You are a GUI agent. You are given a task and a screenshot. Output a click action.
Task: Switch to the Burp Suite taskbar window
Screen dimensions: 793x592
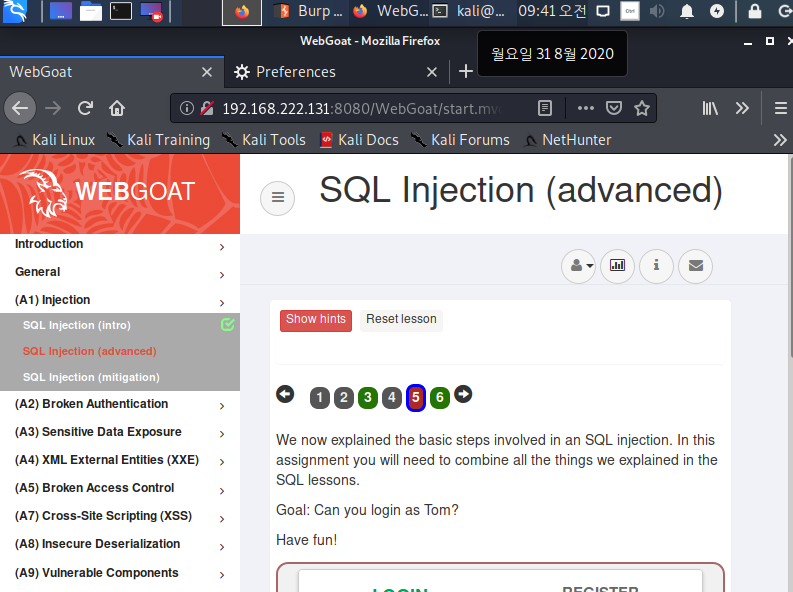(307, 11)
